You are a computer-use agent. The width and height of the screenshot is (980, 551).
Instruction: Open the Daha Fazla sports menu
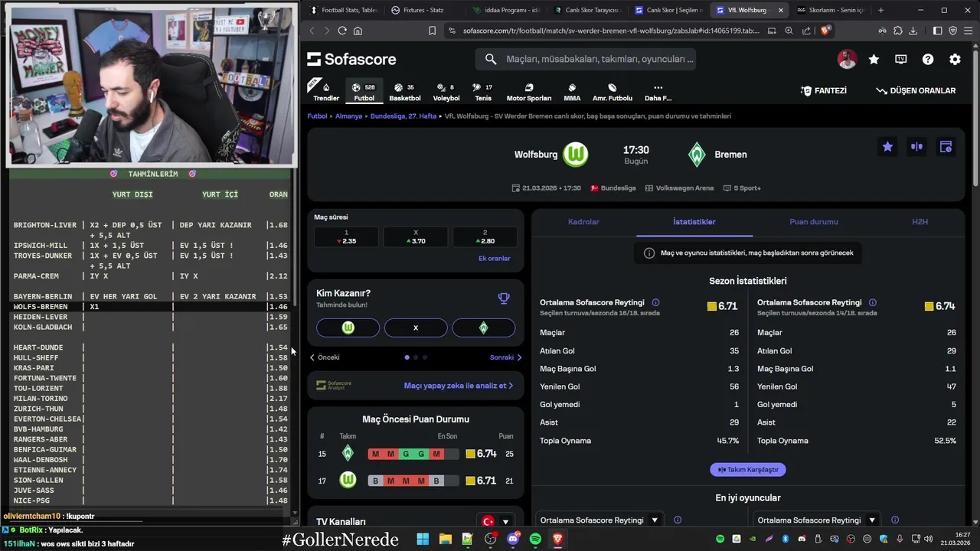[x=658, y=91]
